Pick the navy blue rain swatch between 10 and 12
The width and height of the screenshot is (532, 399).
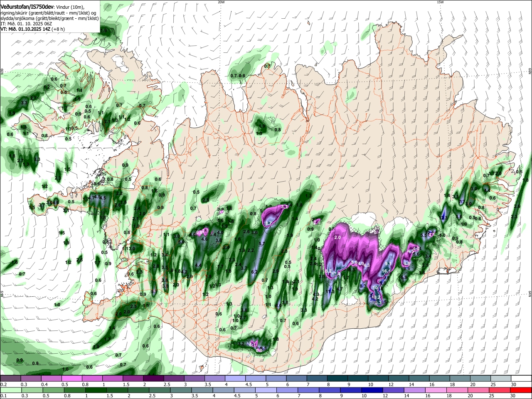tap(372, 390)
